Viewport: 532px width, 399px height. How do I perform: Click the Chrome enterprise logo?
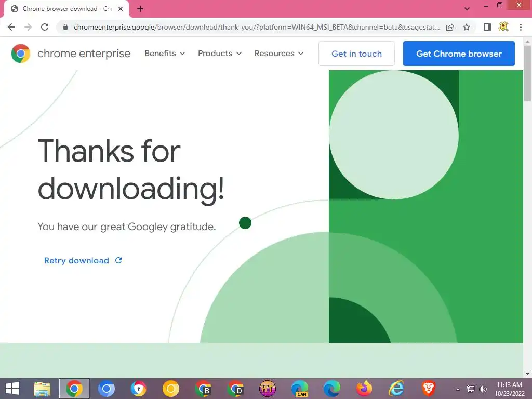tap(71, 54)
